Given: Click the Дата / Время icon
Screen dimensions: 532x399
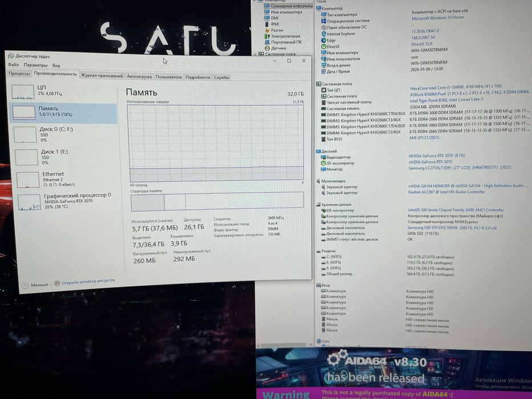Looking at the screenshot, I should [324, 72].
